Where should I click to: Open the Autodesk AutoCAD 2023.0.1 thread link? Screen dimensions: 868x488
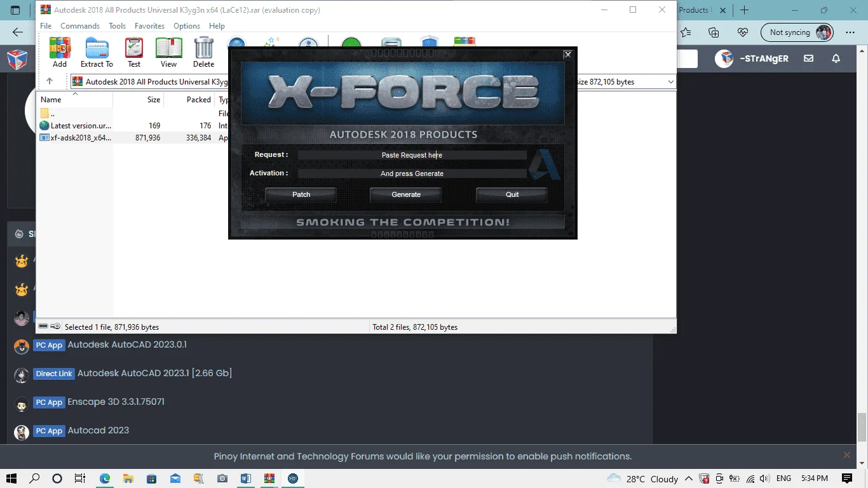[x=127, y=344]
